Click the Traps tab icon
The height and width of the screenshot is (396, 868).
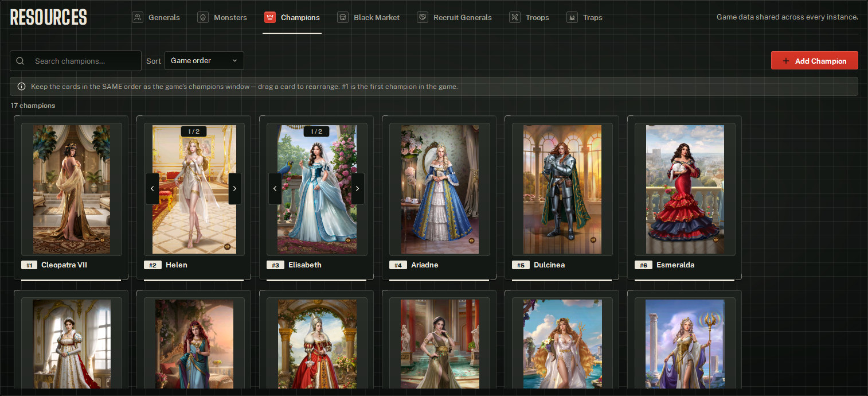572,17
